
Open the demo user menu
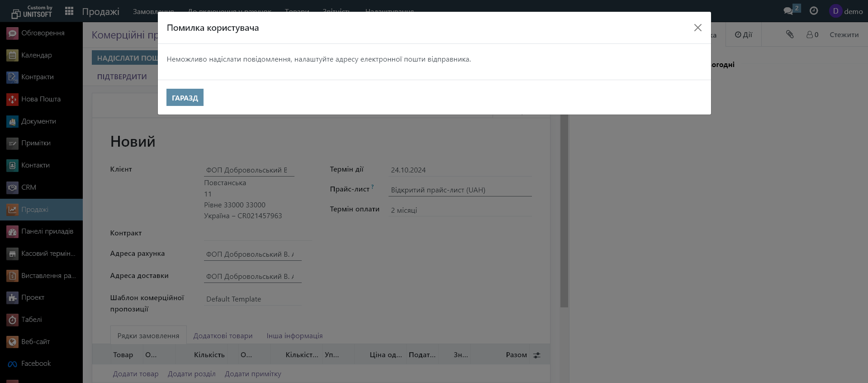tap(846, 11)
